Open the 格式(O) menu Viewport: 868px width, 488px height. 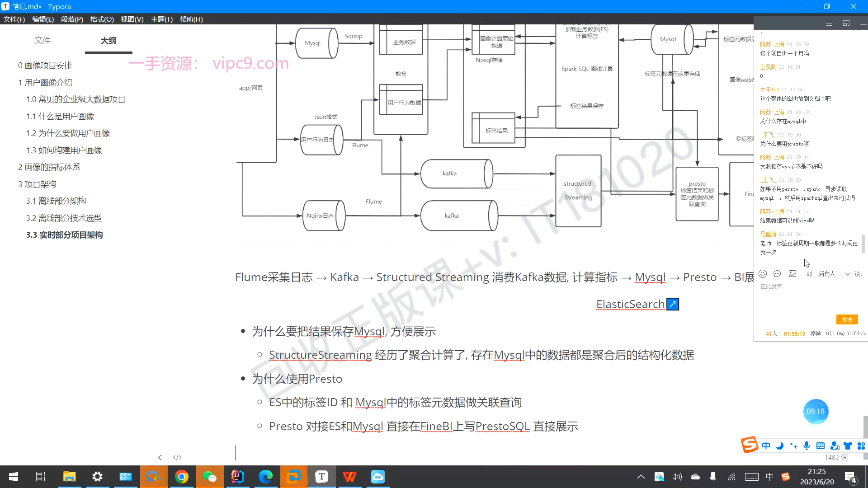[x=102, y=19]
